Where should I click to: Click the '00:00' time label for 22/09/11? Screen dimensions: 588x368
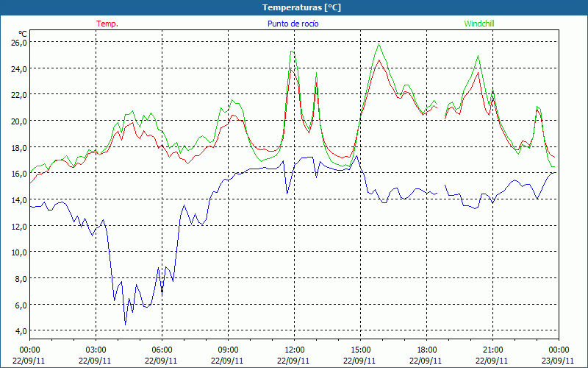29,350
